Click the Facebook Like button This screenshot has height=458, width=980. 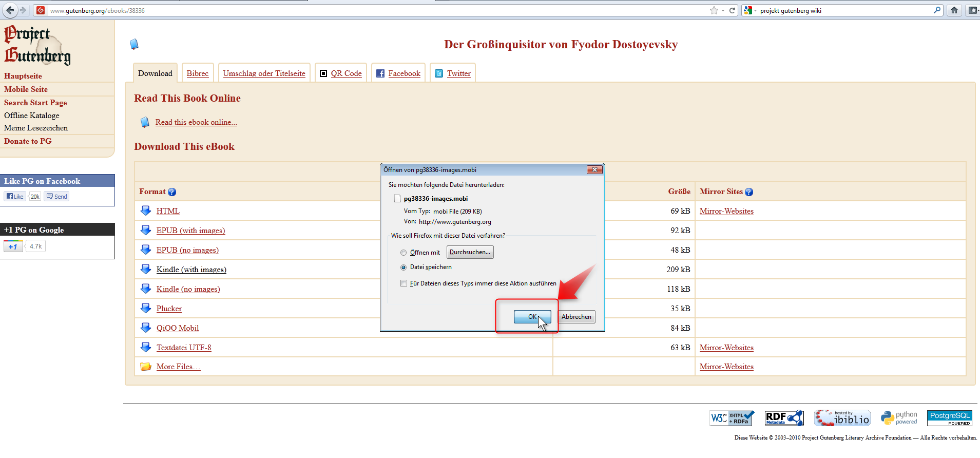click(15, 196)
